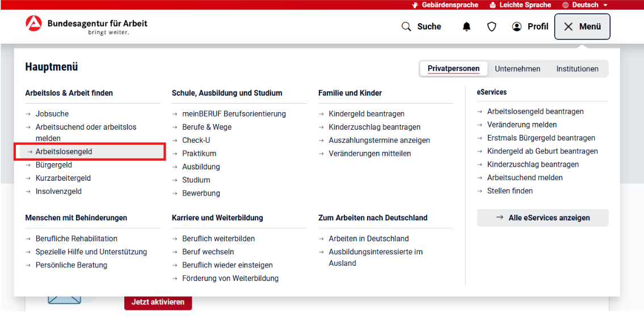Open Gebärdensprache sign language link

(x=445, y=5)
